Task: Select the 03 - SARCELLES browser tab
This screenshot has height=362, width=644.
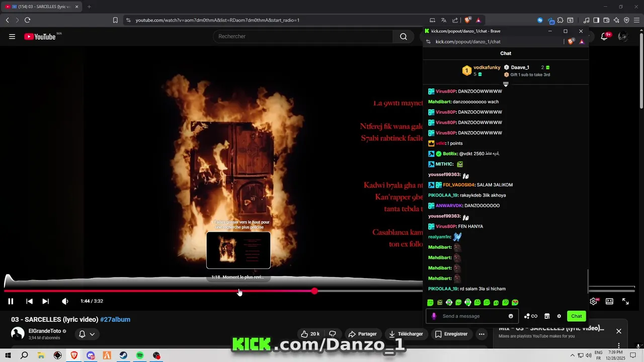Action: (41, 7)
